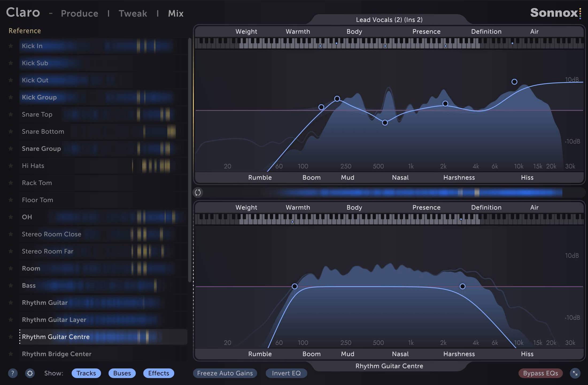The width and height of the screenshot is (588, 385).
Task: Click the Bypass EQs button
Action: [540, 373]
